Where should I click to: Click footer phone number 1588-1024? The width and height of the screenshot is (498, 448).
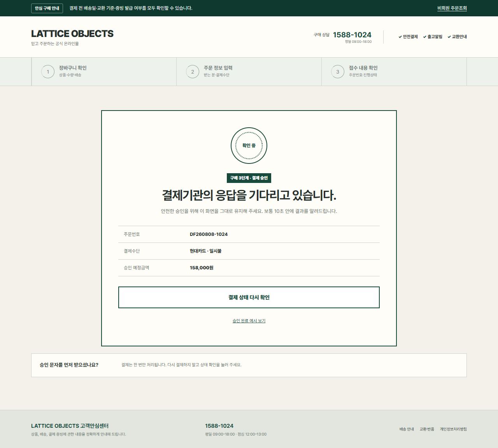[219, 426]
